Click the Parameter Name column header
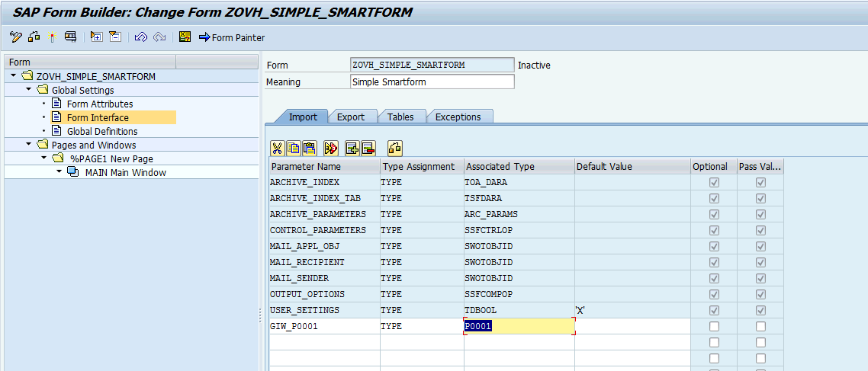The height and width of the screenshot is (371, 868). [x=325, y=166]
